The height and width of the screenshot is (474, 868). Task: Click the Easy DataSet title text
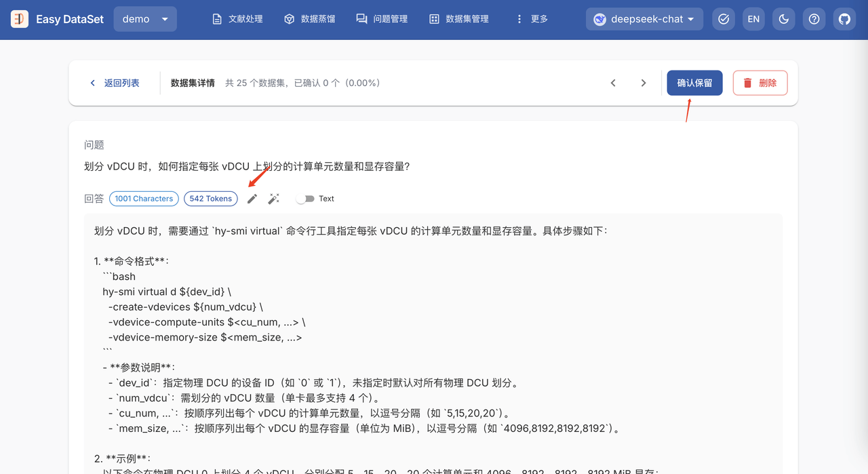[70, 19]
